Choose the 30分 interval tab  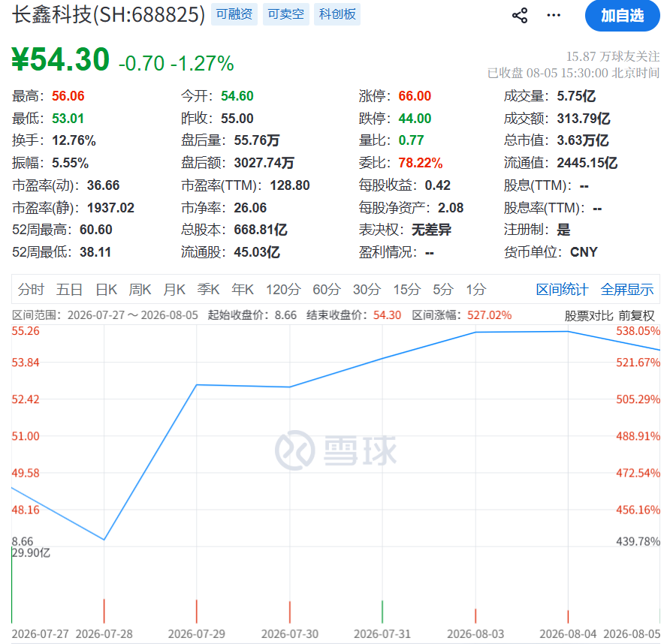click(x=367, y=290)
